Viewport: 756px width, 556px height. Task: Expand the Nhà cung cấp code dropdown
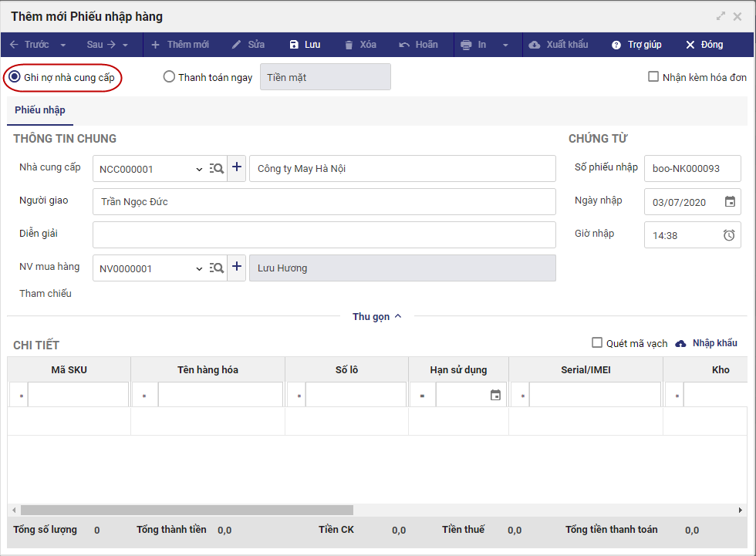(199, 169)
